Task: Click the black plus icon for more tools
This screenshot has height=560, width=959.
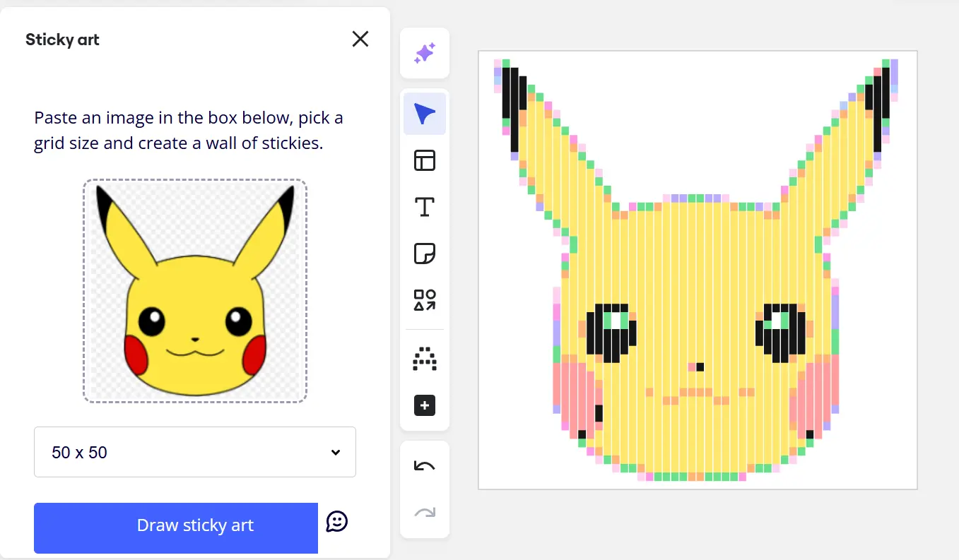Action: click(425, 406)
